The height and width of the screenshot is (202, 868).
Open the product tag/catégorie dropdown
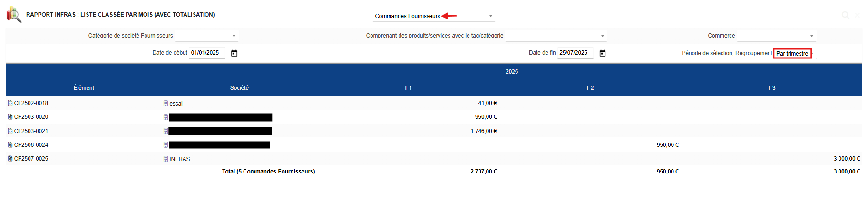point(556,36)
